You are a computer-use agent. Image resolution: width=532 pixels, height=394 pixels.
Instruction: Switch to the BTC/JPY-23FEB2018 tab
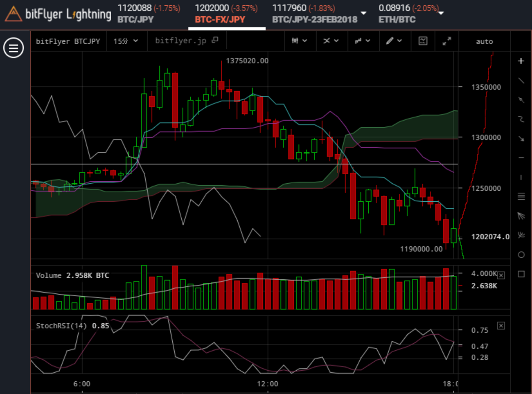pyautogui.click(x=315, y=14)
